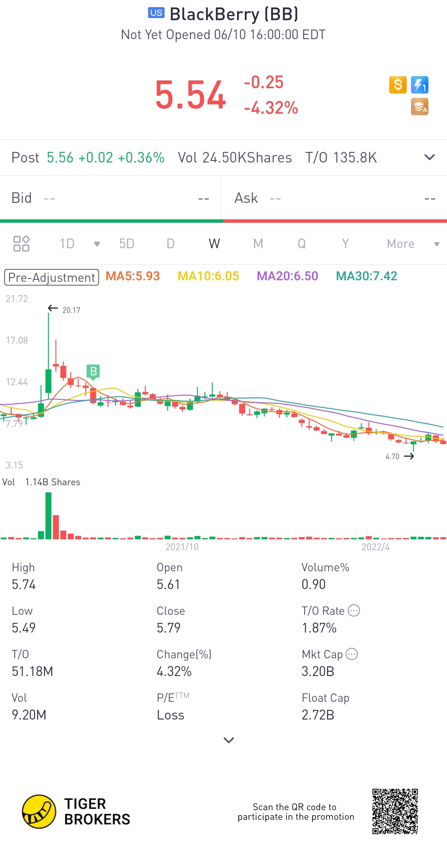447x868 pixels.
Task: Tap the Volume% 0.90 value
Action: pos(314,584)
